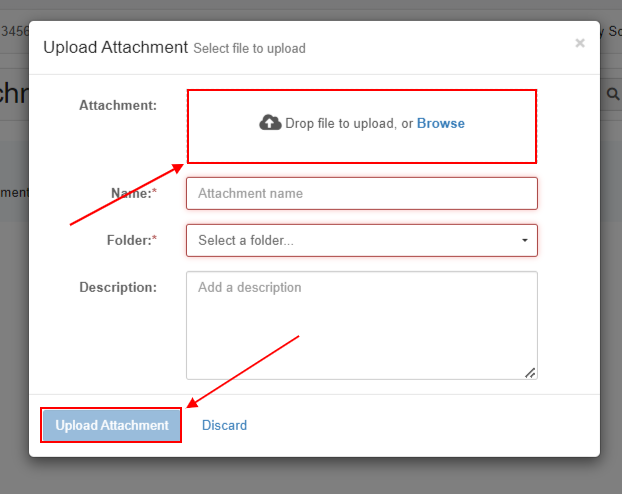Close the Upload Attachment dialog with the ×
622x494 pixels.
click(580, 43)
